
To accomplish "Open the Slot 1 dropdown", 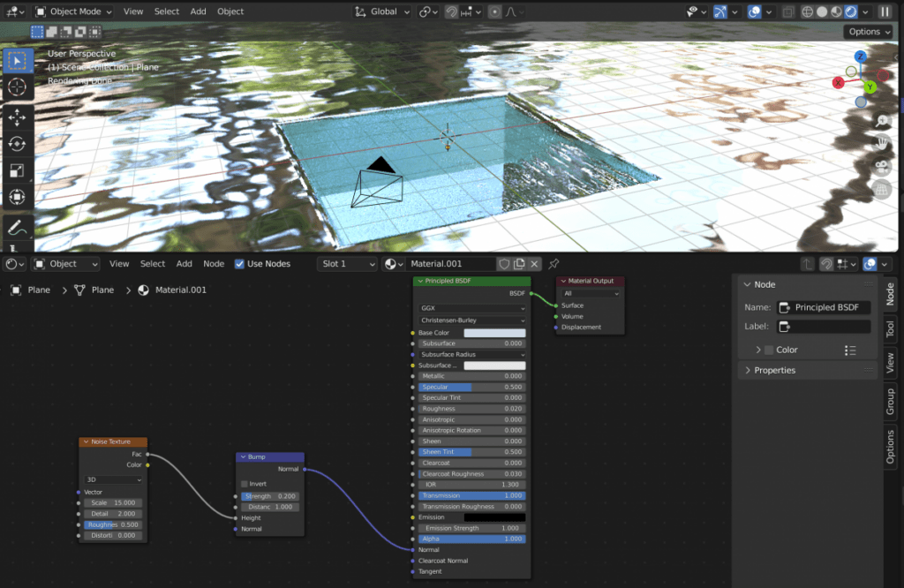I will pyautogui.click(x=347, y=264).
